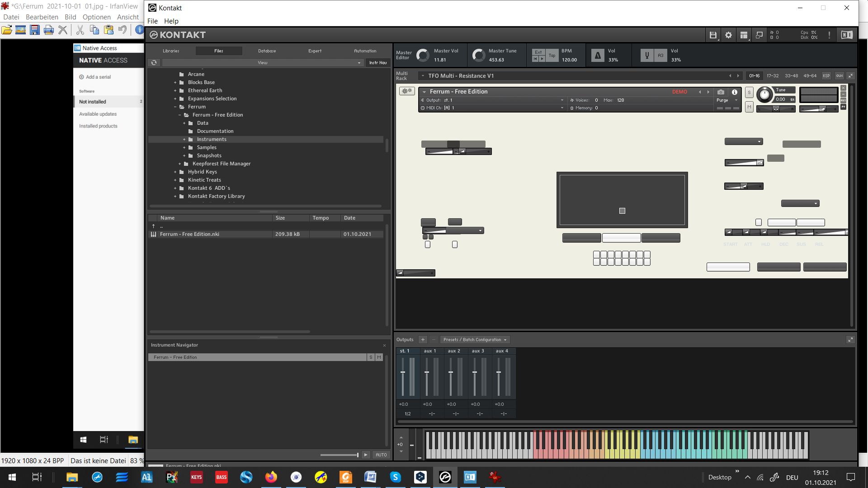868x488 pixels.
Task: Solo the Ferrum instrument with S button
Action: 749,92
